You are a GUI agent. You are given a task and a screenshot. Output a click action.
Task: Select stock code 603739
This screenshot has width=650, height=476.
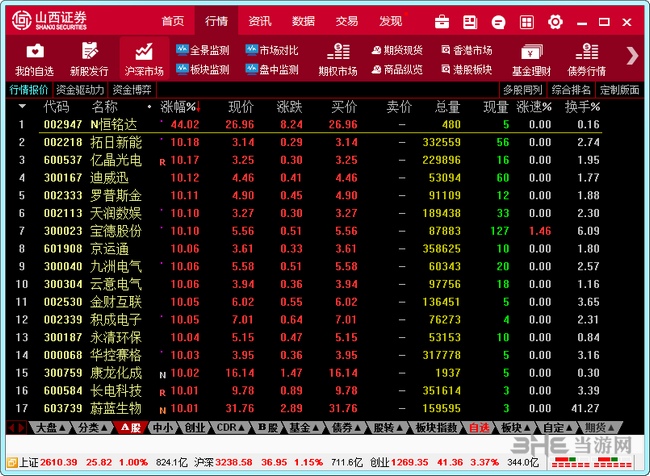point(63,408)
